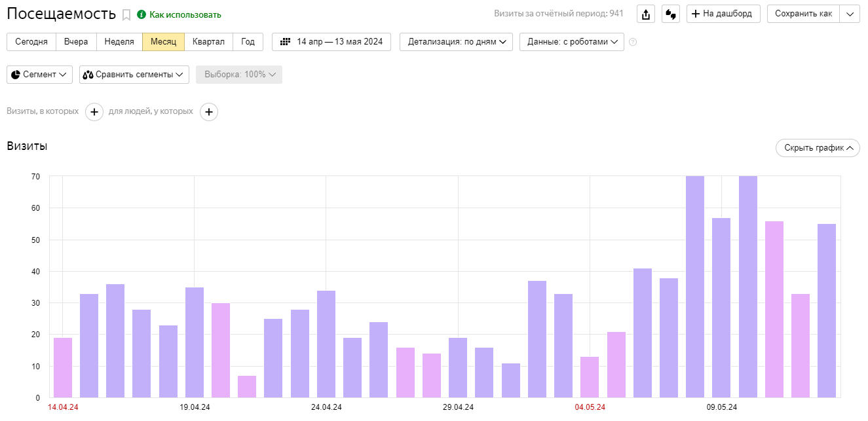Click help question mark beside Данные dropdown
Image resolution: width=868 pixels, height=421 pixels.
coord(633,42)
